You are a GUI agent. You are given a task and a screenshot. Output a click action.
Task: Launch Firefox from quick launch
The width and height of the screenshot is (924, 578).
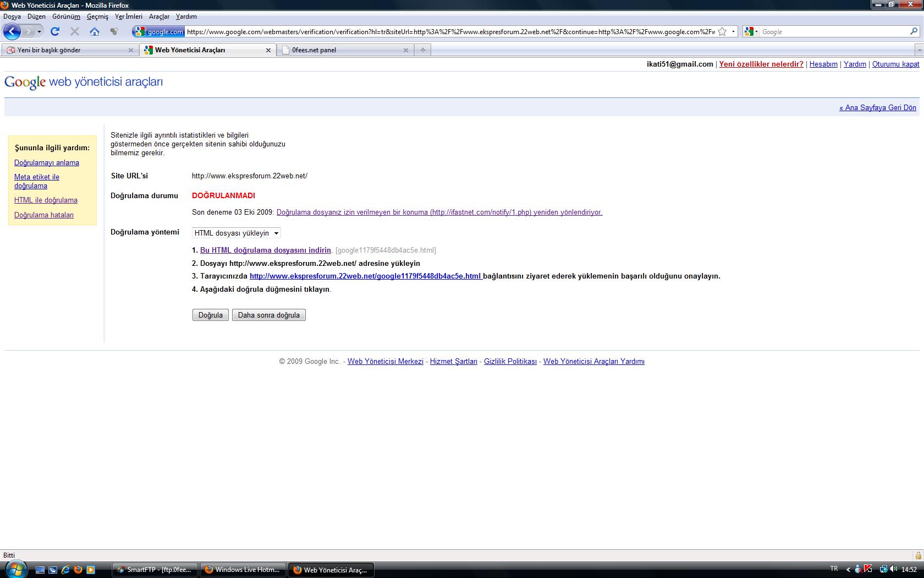78,570
